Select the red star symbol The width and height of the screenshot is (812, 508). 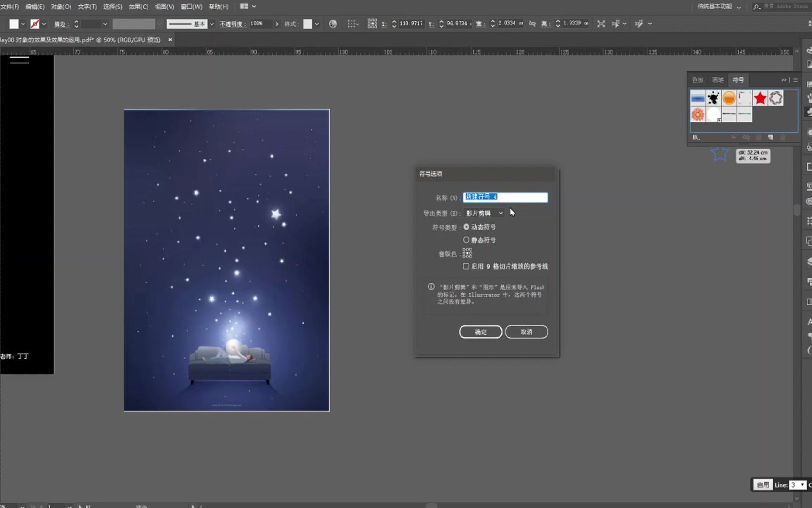(760, 98)
